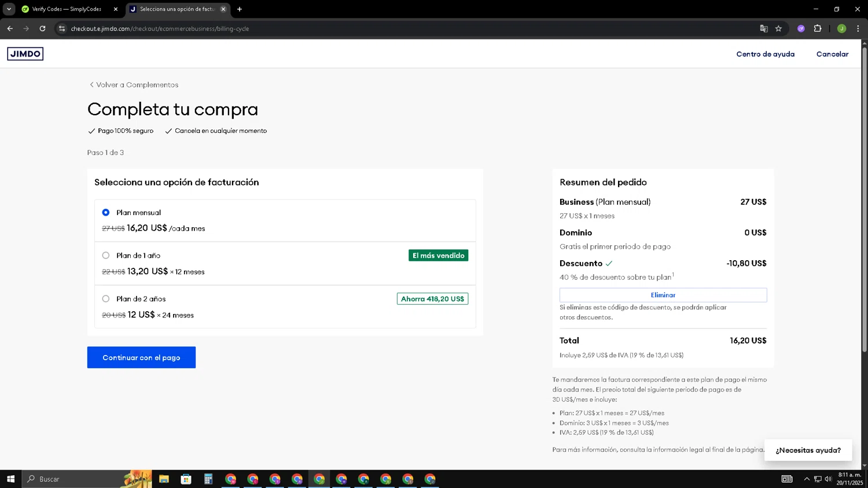
Task: Open File Explorer from taskbar
Action: [x=164, y=479]
